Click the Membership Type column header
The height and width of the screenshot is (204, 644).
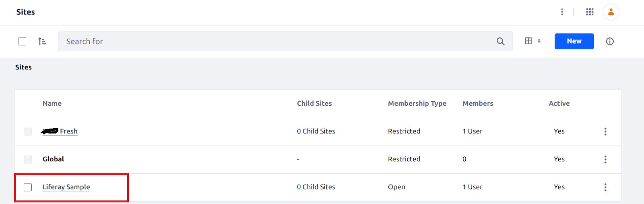coord(417,103)
